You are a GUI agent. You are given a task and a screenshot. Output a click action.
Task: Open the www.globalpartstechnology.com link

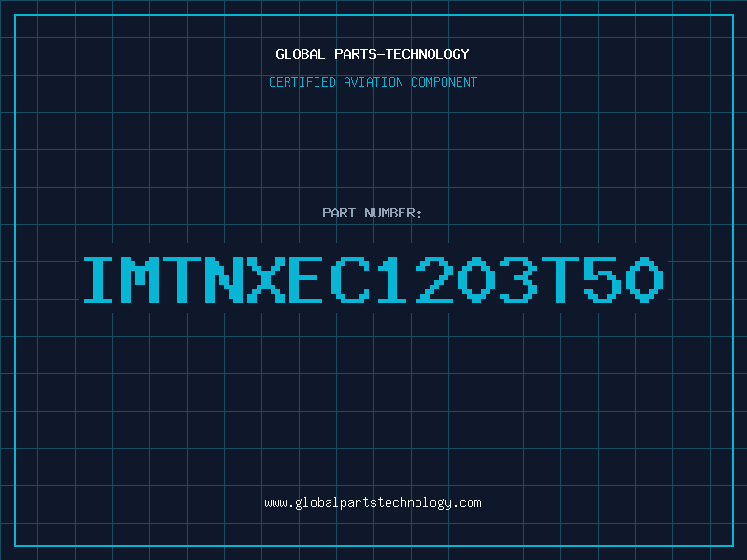[373, 503]
